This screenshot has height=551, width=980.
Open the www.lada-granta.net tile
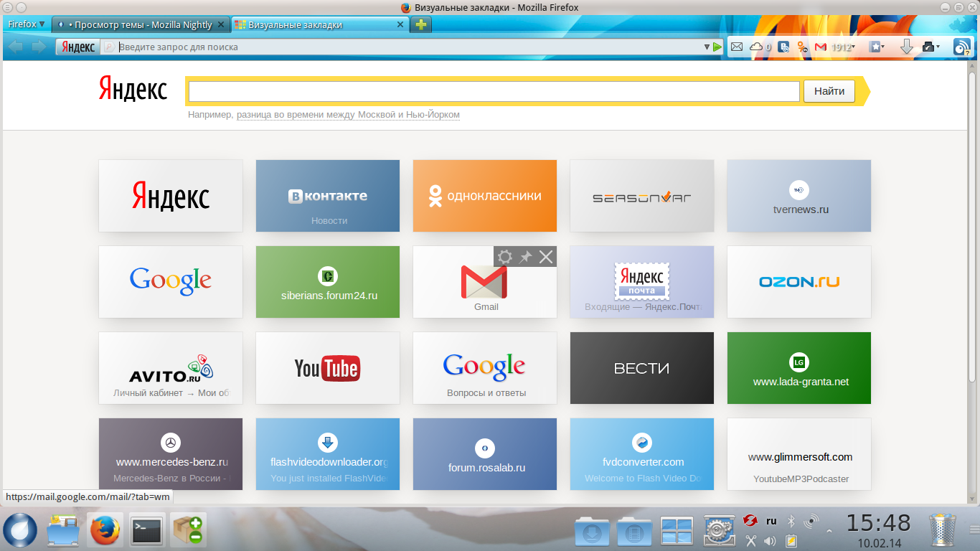click(x=799, y=368)
